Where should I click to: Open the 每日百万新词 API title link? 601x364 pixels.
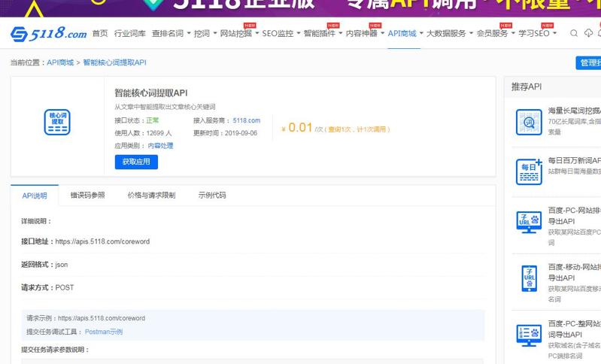574,160
